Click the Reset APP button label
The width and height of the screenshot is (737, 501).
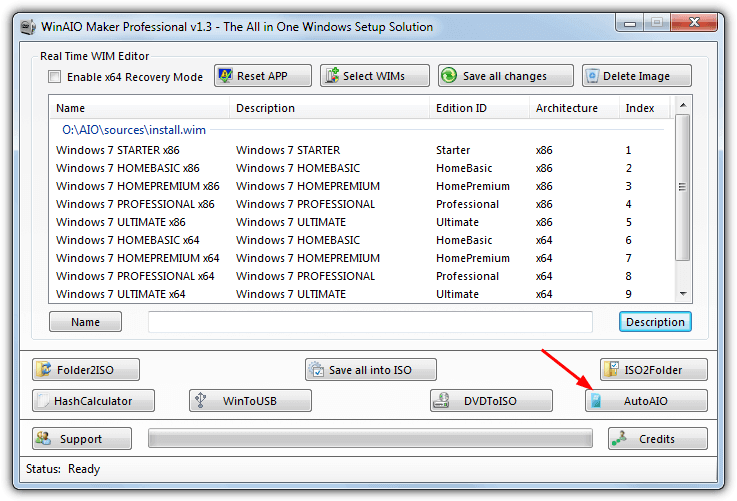(262, 76)
